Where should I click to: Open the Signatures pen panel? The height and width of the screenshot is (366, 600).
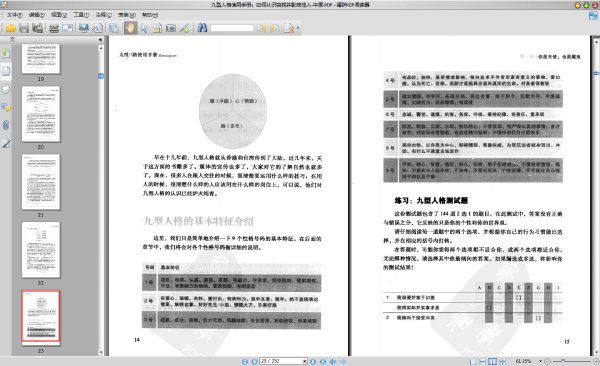pyautogui.click(x=5, y=144)
